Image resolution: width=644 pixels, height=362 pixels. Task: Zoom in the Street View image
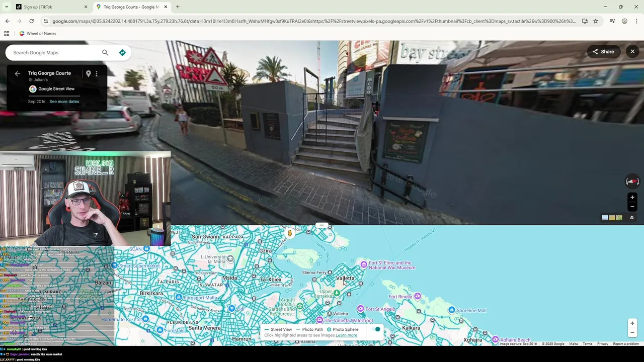632,198
